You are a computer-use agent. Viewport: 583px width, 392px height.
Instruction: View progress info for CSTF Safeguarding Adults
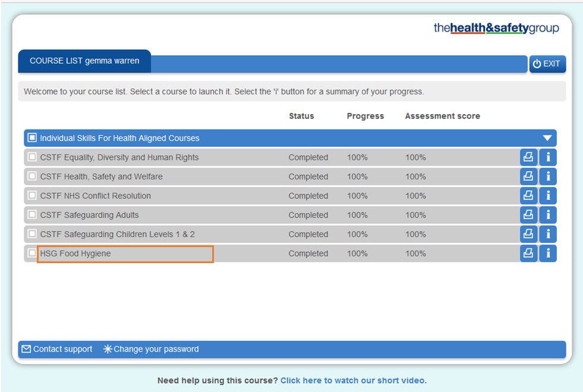coord(547,214)
